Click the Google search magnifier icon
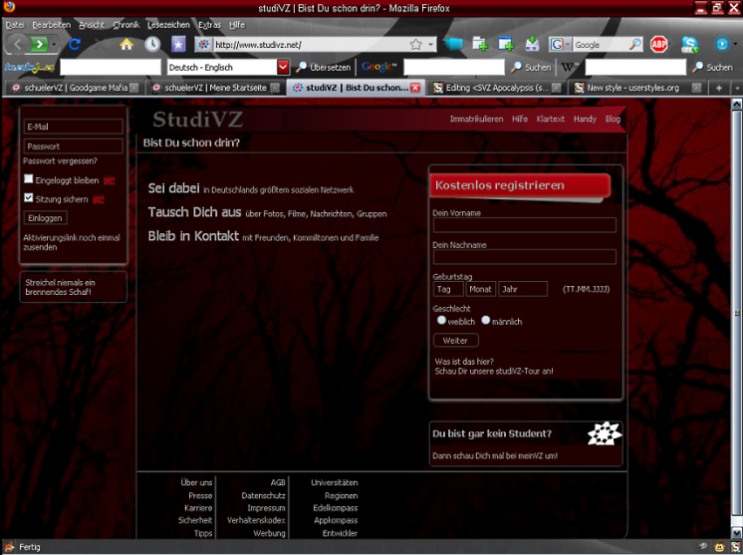This screenshot has width=743, height=555. [x=635, y=45]
